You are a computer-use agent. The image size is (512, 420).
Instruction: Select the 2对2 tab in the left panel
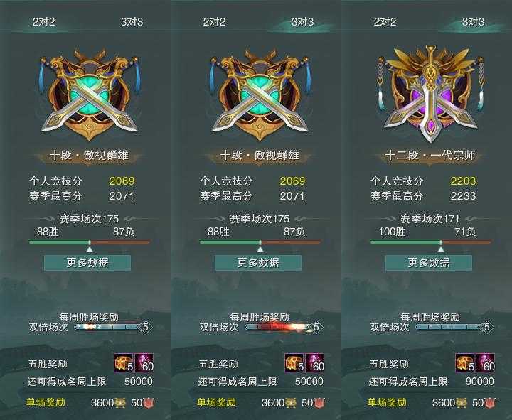click(44, 22)
